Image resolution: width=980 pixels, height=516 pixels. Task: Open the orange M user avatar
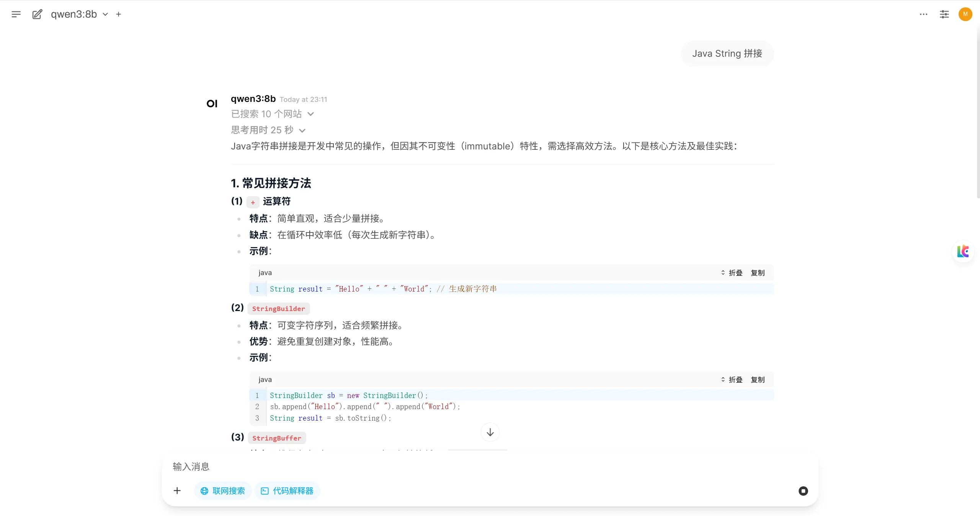click(x=965, y=14)
